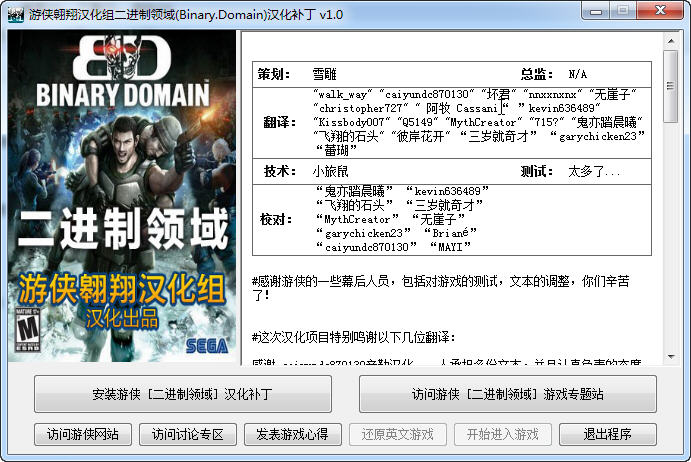The image size is (691, 462).
Task: Click the SEGA logo on the cover art
Action: click(207, 346)
